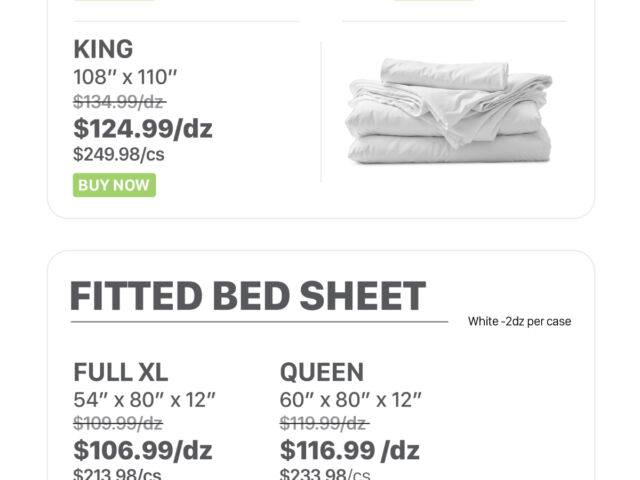Click the $213.98/cs case price

(117, 474)
